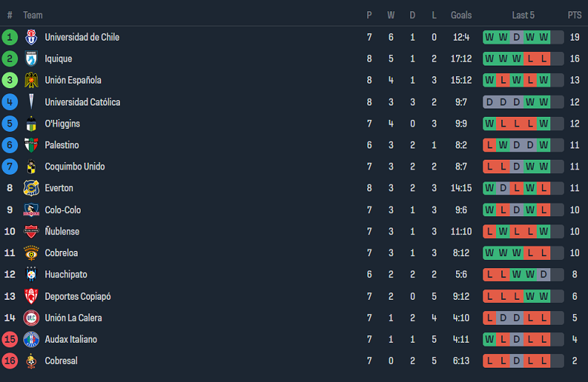588x382 pixels.
Task: Click Universidad de Chile's most recent win badge
Action: 544,37
